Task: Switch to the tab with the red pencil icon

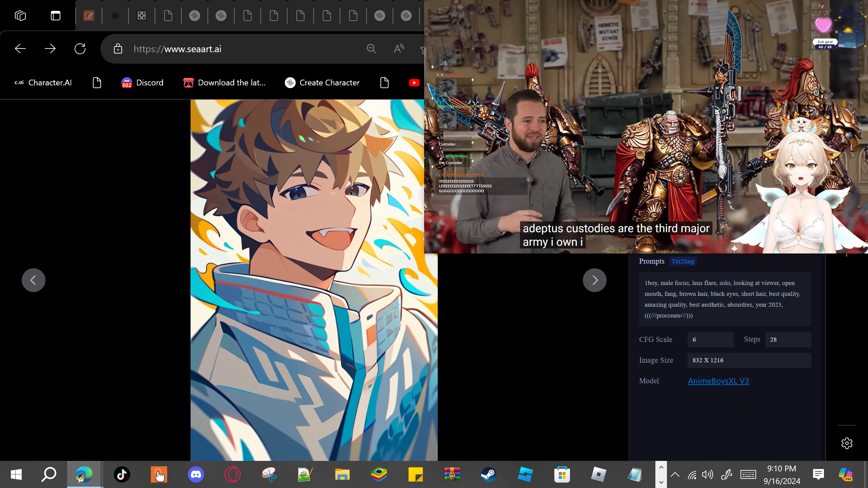Action: [89, 16]
